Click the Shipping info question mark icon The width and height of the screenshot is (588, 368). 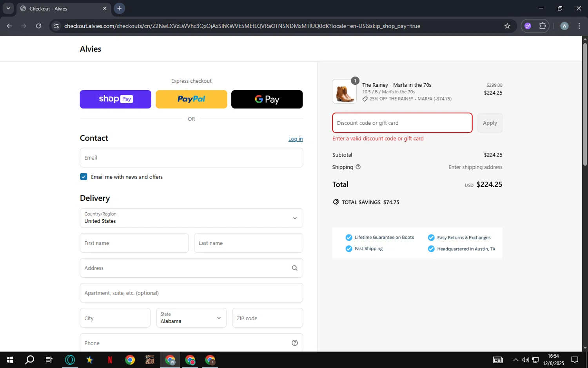coord(358,167)
